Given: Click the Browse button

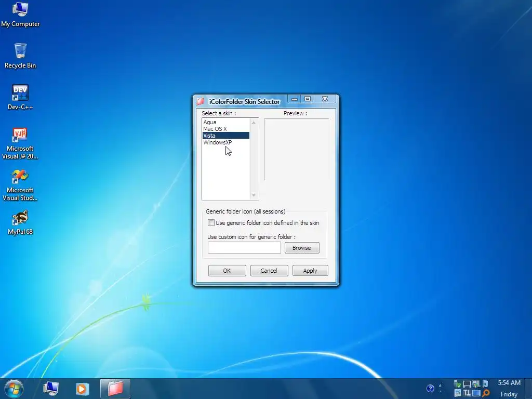Looking at the screenshot, I should point(302,248).
